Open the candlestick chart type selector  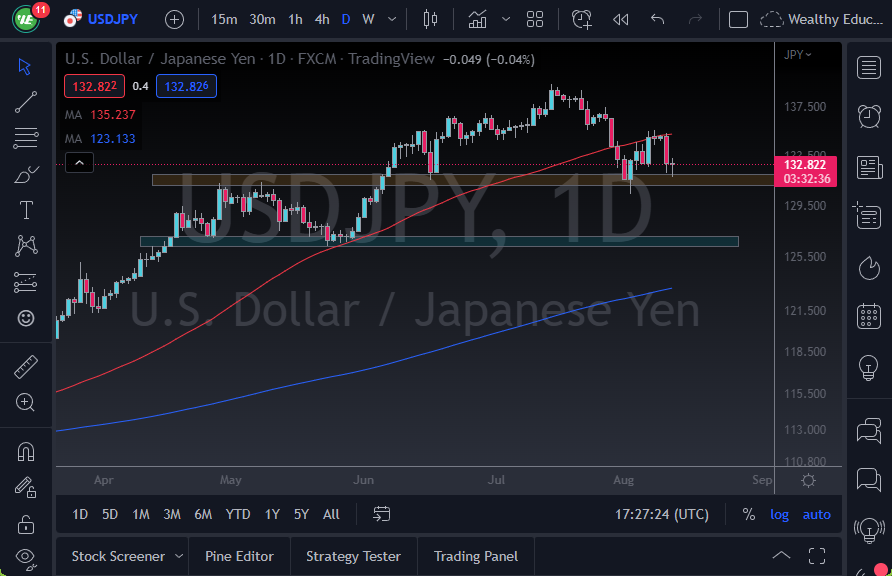[431, 19]
